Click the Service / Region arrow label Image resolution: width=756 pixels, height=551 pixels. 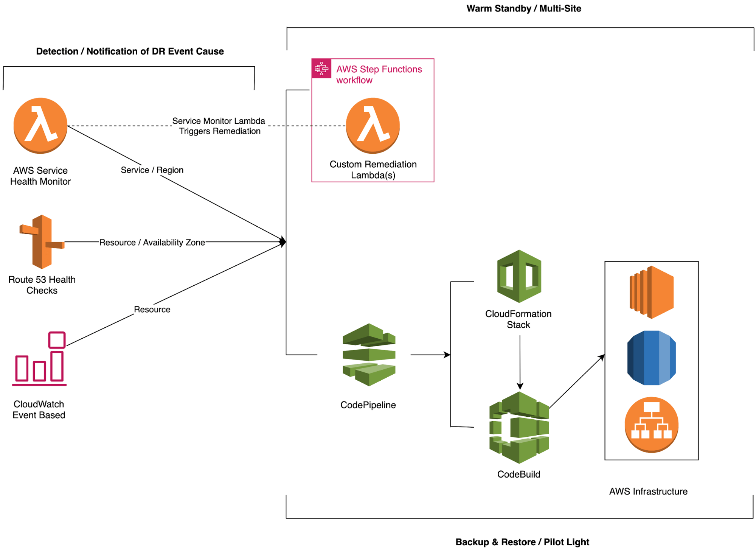tap(151, 170)
